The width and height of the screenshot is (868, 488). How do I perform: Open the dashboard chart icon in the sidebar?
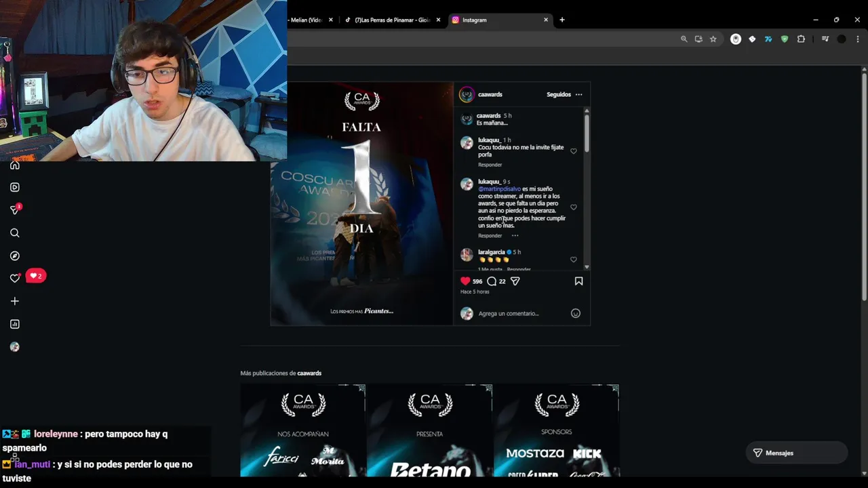15,324
